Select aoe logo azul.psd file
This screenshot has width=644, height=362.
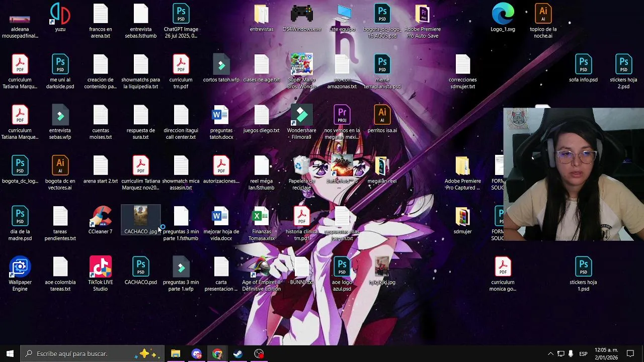[342, 274]
